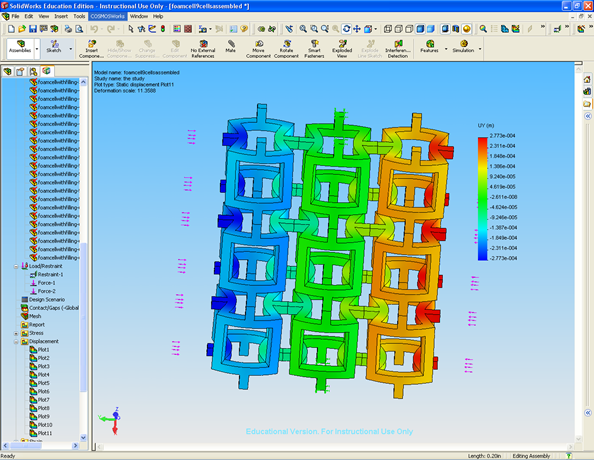Save the assembly with floppy icon
The width and height of the screenshot is (594, 460).
pos(33,29)
